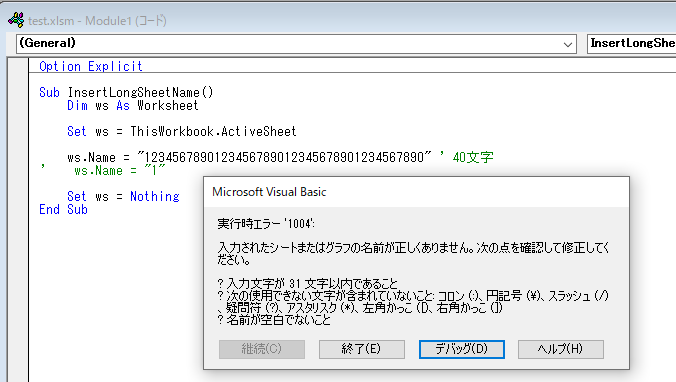Open the InsertLongSheetName procedure combo box
This screenshot has height=382, width=676.
tap(632, 44)
